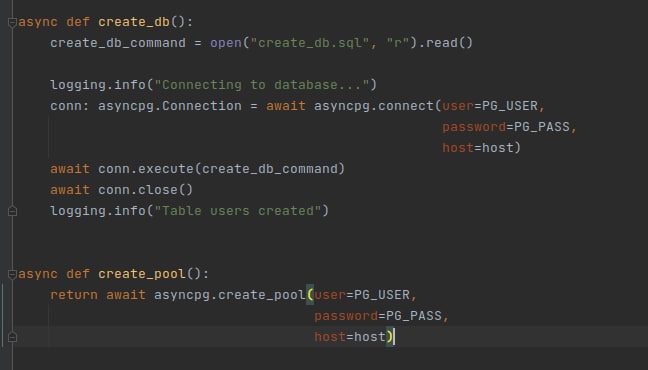Click highlighted opening parenthesis after create_pool

point(310,295)
